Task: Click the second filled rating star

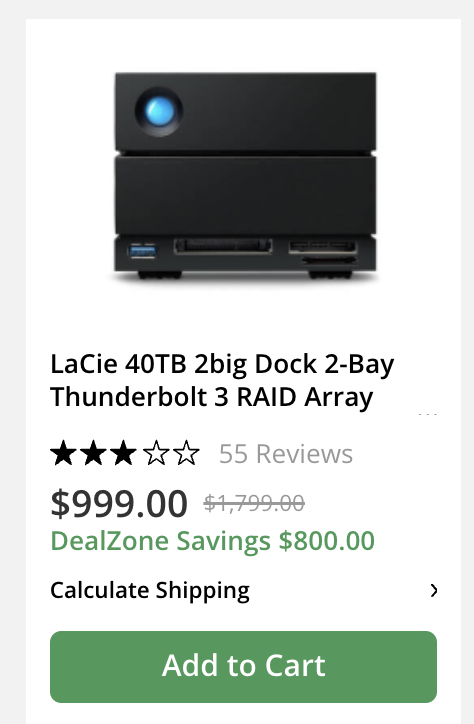Action: click(x=94, y=453)
